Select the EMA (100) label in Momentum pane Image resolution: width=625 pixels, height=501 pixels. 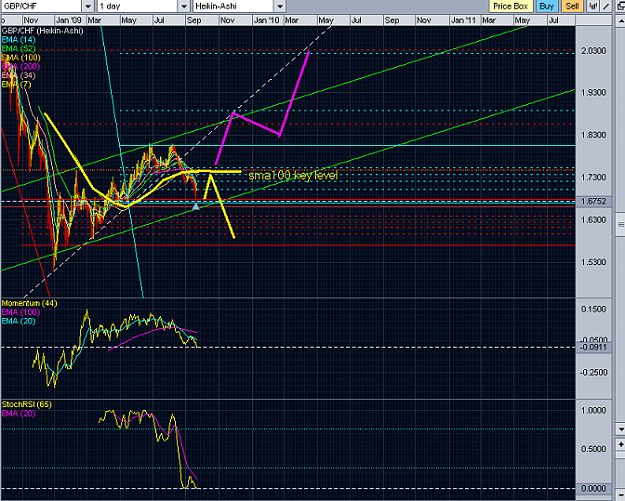(x=21, y=312)
